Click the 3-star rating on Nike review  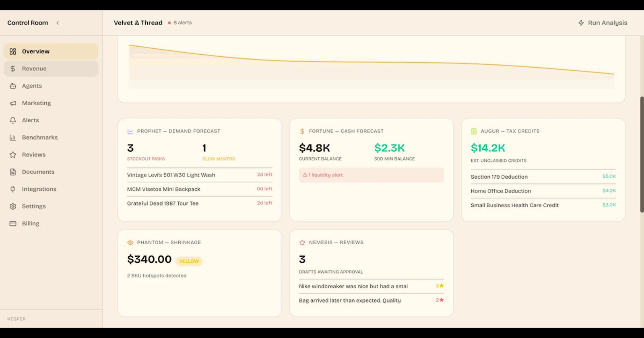pos(440,286)
